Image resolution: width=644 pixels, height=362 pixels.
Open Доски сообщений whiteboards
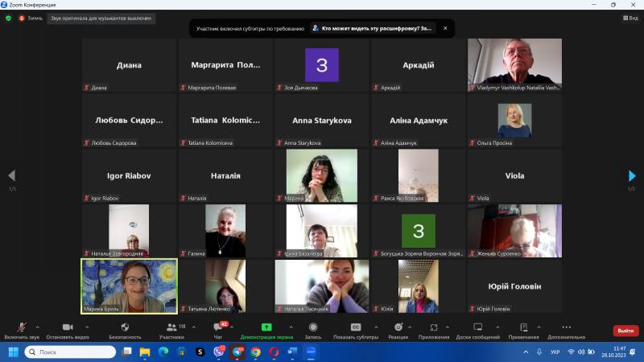[x=477, y=330]
